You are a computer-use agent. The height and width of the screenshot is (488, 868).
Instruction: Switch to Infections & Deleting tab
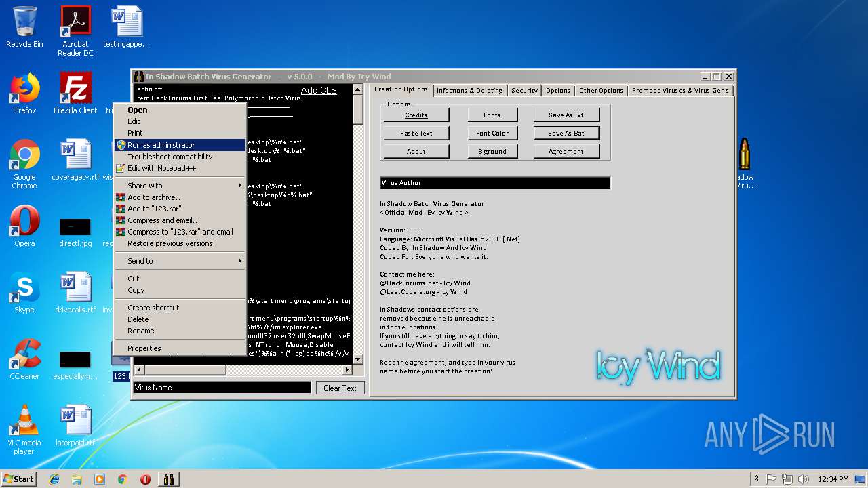pos(469,90)
